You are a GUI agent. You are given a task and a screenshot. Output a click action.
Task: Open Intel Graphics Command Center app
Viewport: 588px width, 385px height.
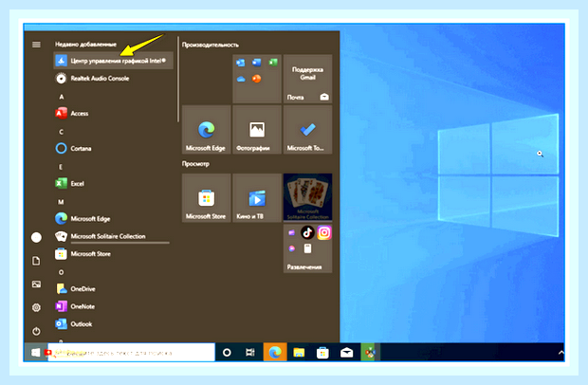(113, 61)
